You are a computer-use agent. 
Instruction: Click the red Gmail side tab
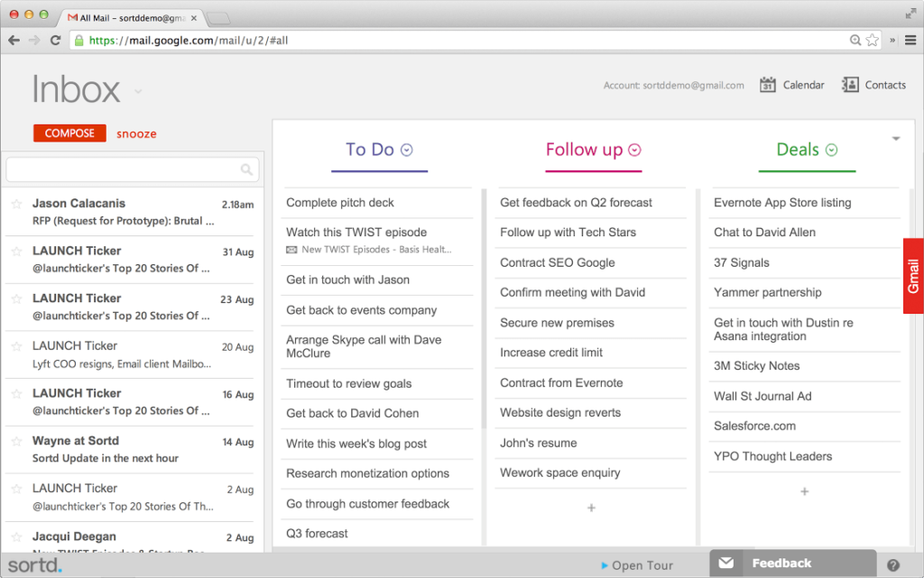click(x=913, y=276)
